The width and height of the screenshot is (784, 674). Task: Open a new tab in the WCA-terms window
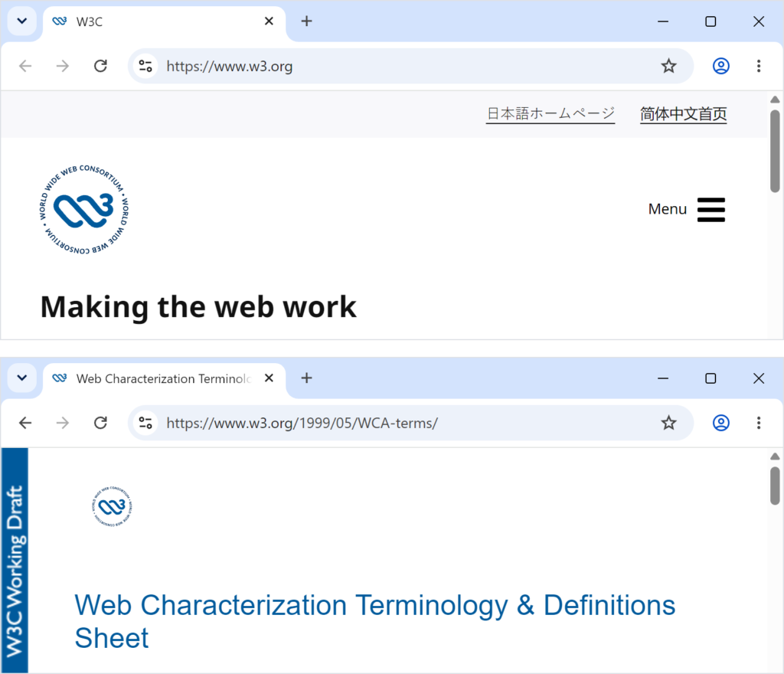tap(306, 378)
